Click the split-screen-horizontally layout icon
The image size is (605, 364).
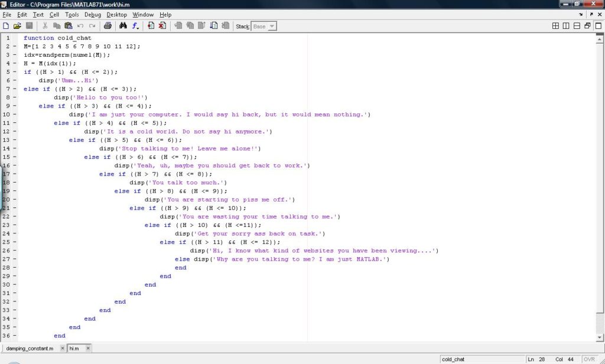[577, 25]
